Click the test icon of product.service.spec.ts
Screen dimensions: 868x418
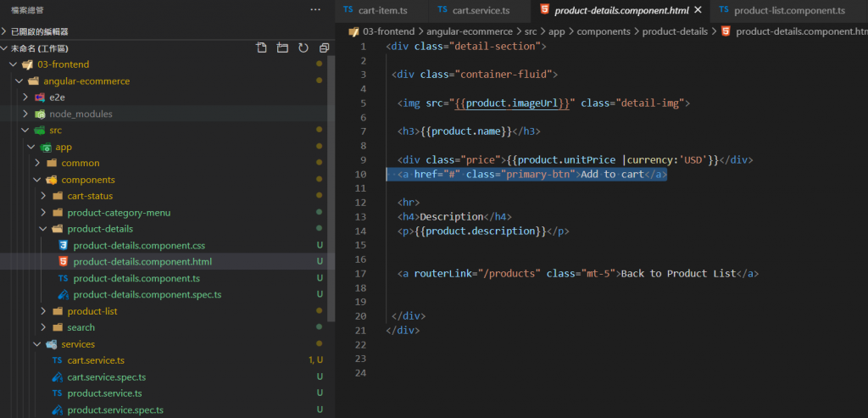coord(57,410)
